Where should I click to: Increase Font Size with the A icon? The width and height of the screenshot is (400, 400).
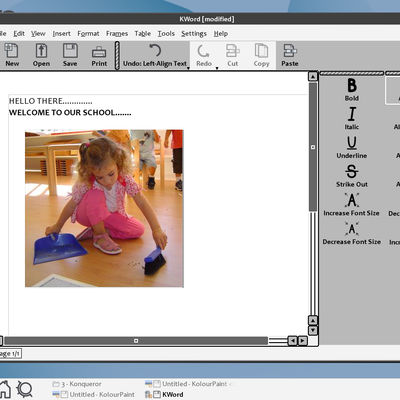click(x=351, y=204)
